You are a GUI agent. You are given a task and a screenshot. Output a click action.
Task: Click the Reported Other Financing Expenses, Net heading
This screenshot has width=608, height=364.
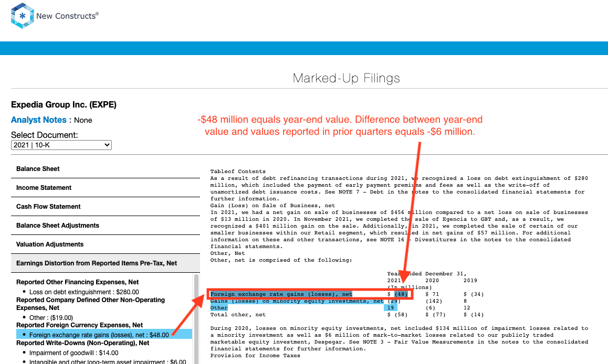(77, 282)
